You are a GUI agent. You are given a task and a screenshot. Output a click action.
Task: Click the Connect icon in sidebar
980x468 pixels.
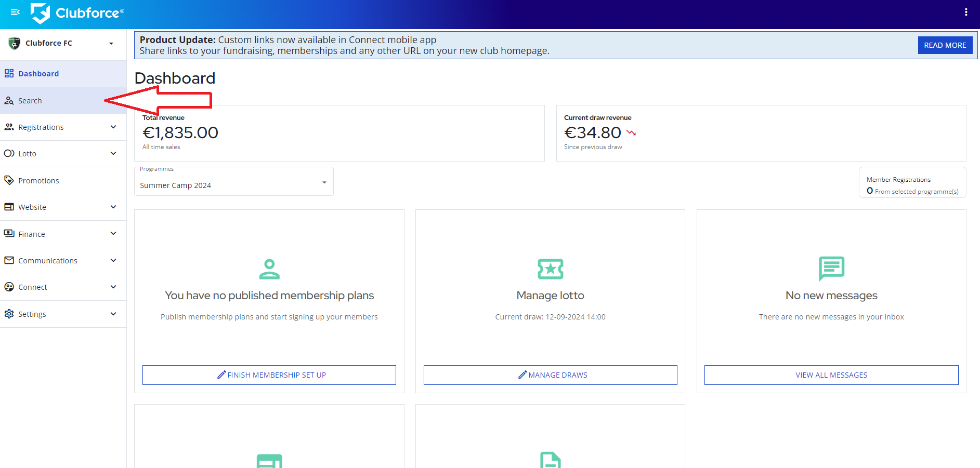[x=9, y=287]
